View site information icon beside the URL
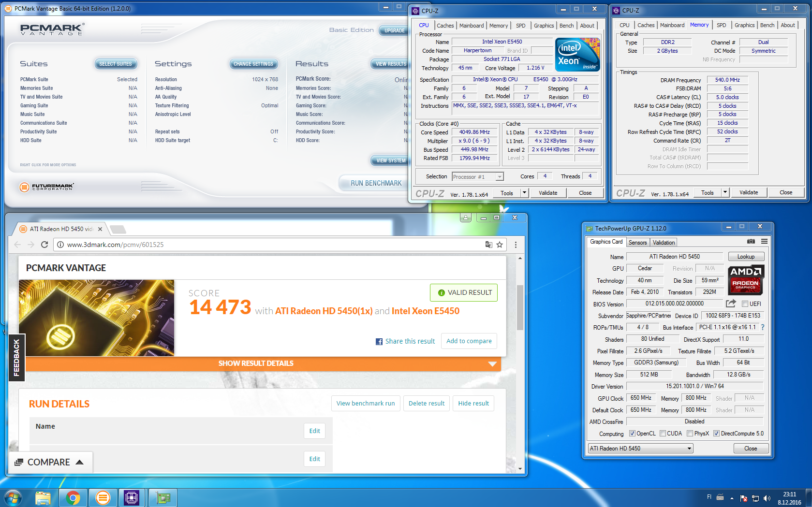Screen dimensions: 812x507 click(x=60, y=245)
